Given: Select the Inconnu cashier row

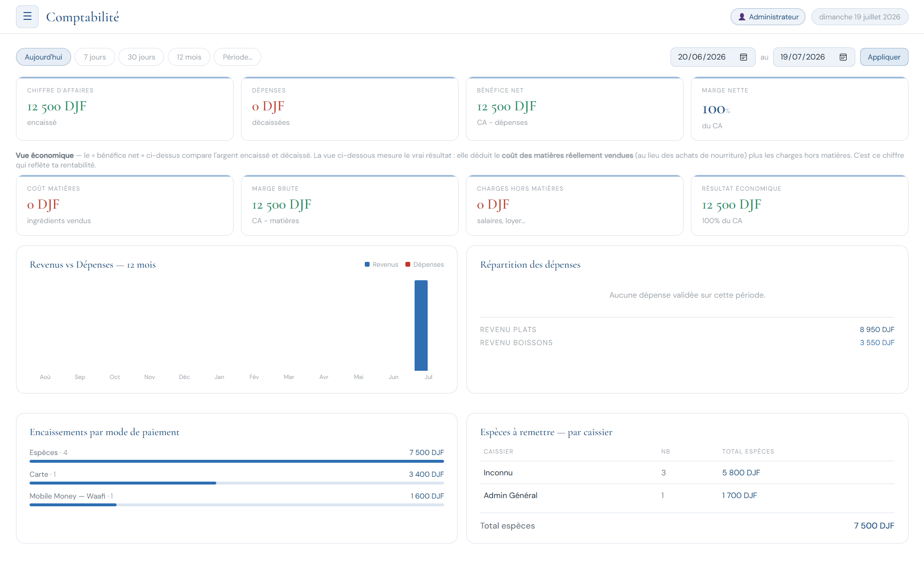Looking at the screenshot, I should [x=687, y=472].
